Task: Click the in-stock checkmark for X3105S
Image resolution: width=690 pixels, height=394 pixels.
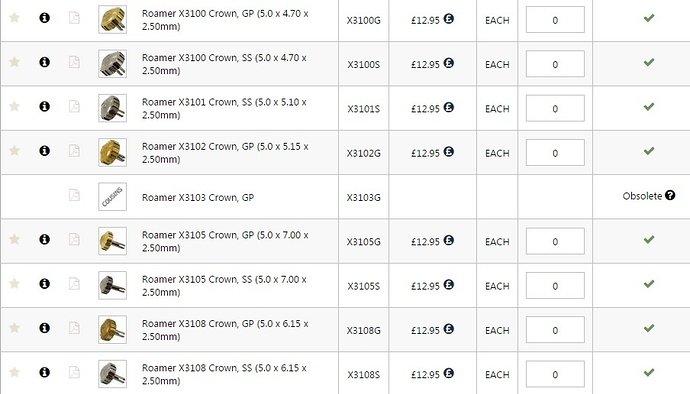Action: pos(649,284)
